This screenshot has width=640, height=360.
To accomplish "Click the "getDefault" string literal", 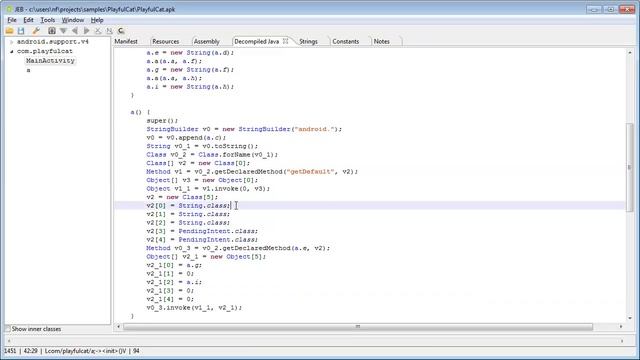I will (x=310, y=171).
